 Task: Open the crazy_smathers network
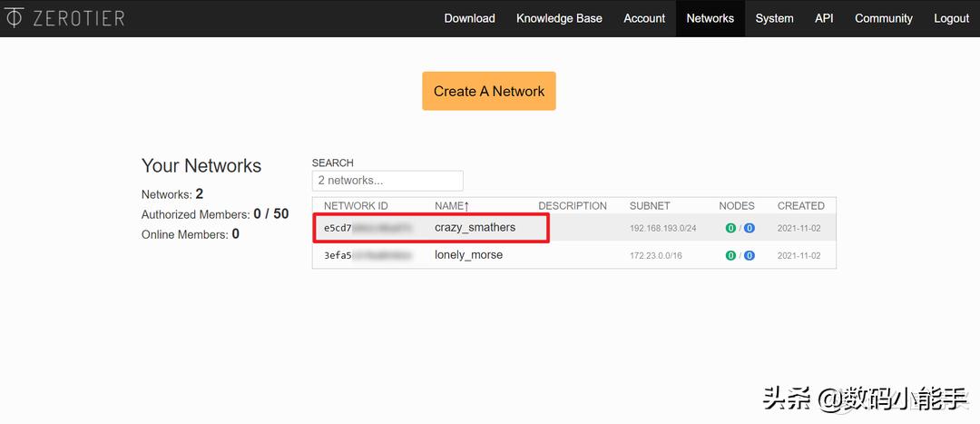pos(475,228)
